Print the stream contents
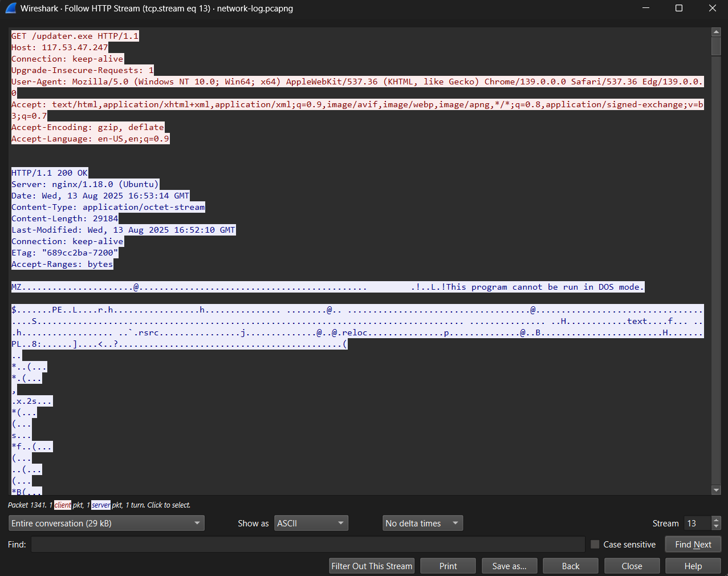The height and width of the screenshot is (576, 728). (x=448, y=566)
